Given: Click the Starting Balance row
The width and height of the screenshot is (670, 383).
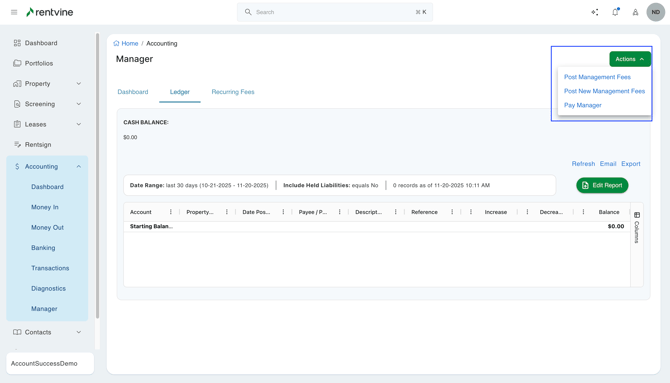Looking at the screenshot, I should (377, 227).
